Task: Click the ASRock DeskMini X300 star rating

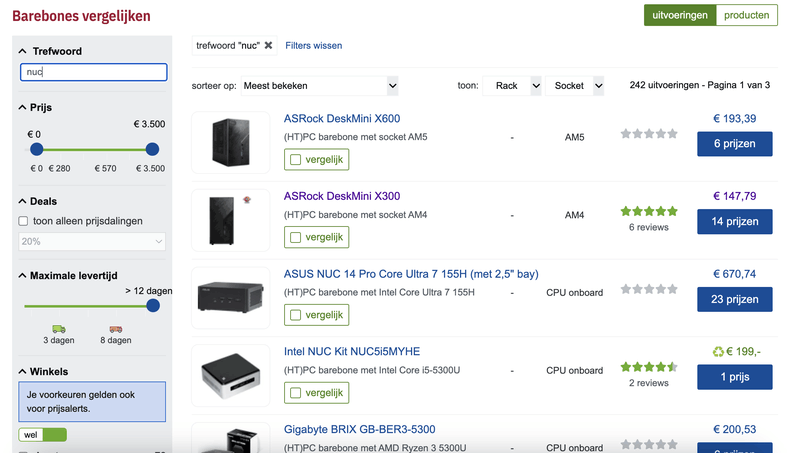Action: [648, 212]
